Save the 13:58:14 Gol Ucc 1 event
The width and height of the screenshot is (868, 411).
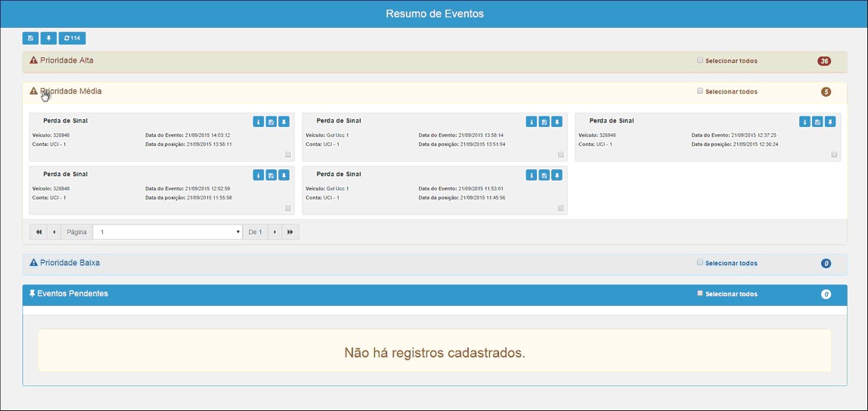[x=544, y=122]
